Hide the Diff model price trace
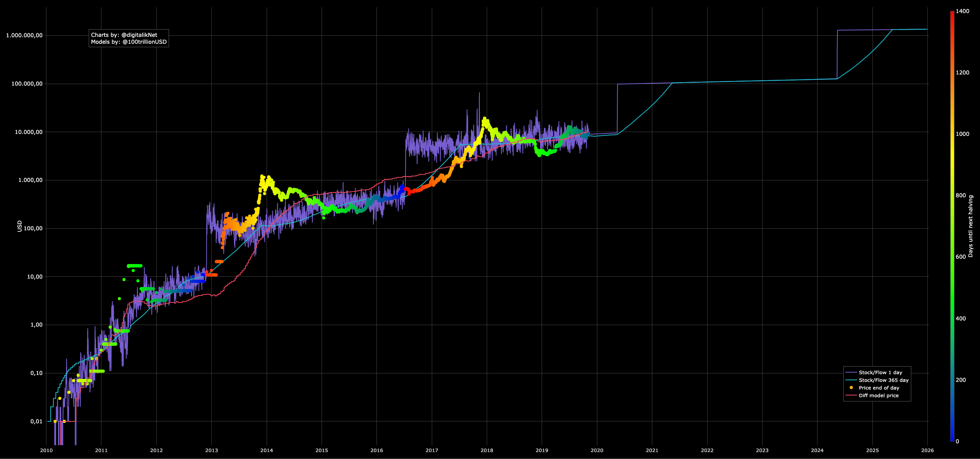The image size is (980, 459). coord(872,395)
